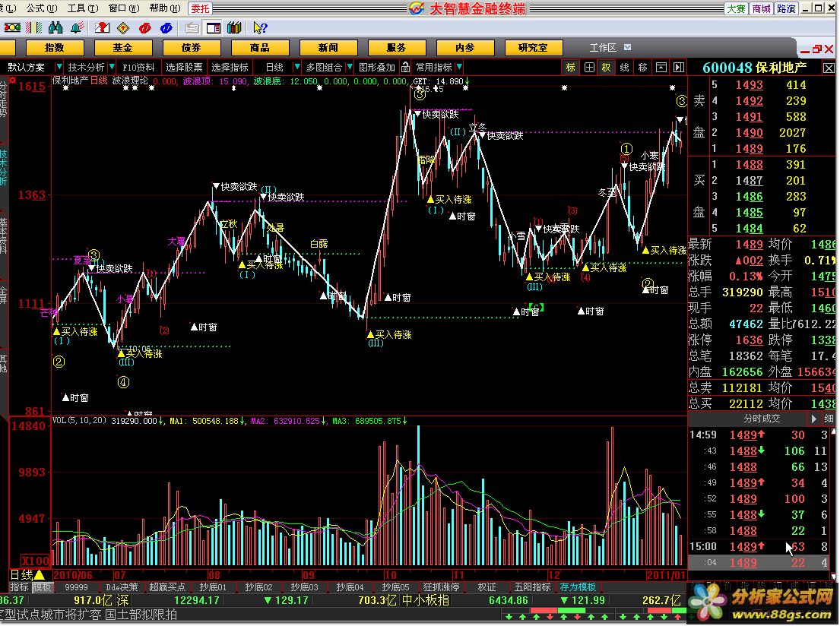This screenshot has width=840, height=626.
Task: Click the skip-to-end icon in the chart toolbar
Action: point(679,67)
